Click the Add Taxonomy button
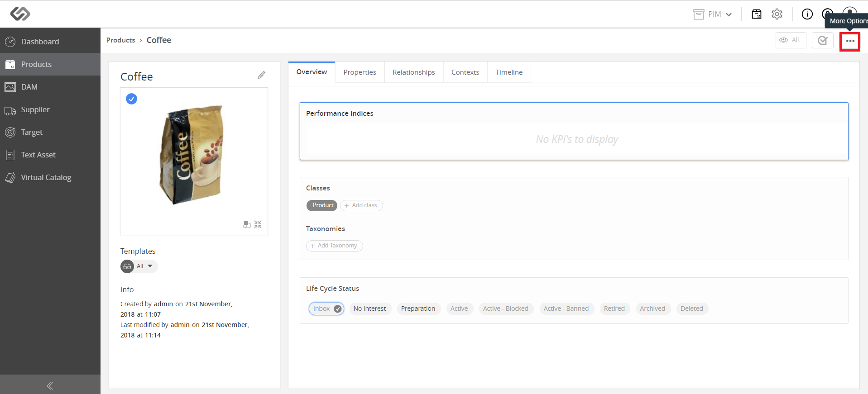 335,246
